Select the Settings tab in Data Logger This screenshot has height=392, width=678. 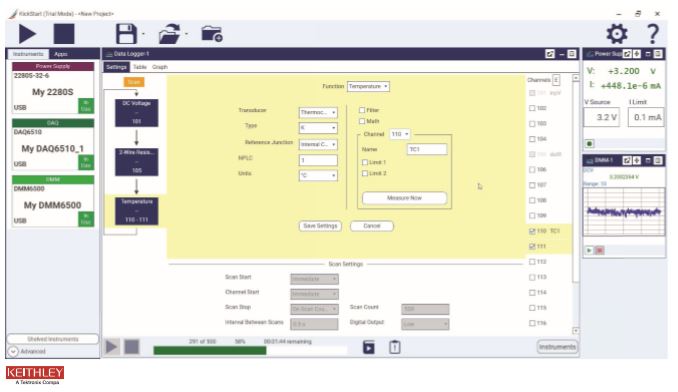click(x=116, y=67)
